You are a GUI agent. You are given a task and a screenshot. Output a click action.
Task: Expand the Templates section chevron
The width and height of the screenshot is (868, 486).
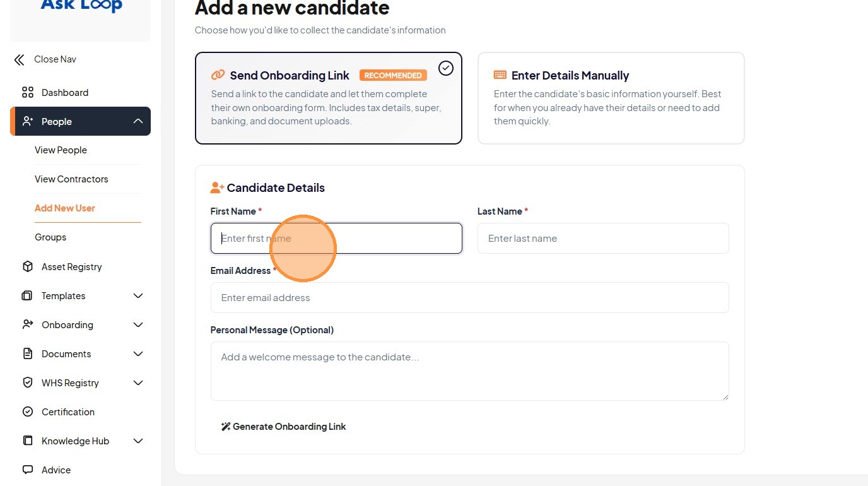[138, 296]
